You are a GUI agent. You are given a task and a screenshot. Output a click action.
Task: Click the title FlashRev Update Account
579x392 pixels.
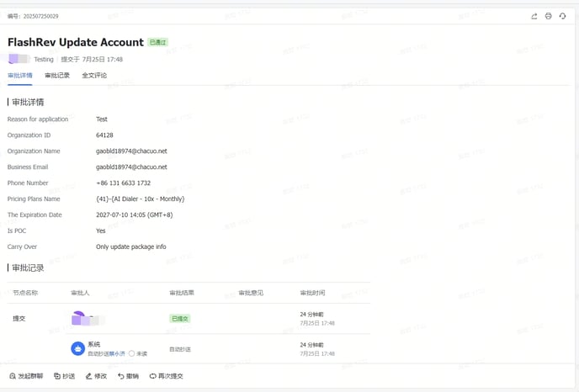tap(76, 42)
